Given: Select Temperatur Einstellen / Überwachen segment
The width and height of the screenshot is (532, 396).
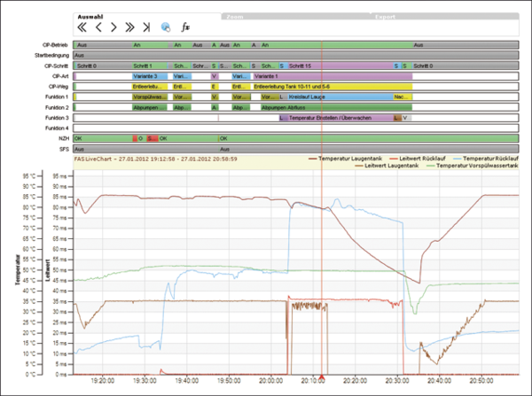Looking at the screenshot, I should [340, 118].
